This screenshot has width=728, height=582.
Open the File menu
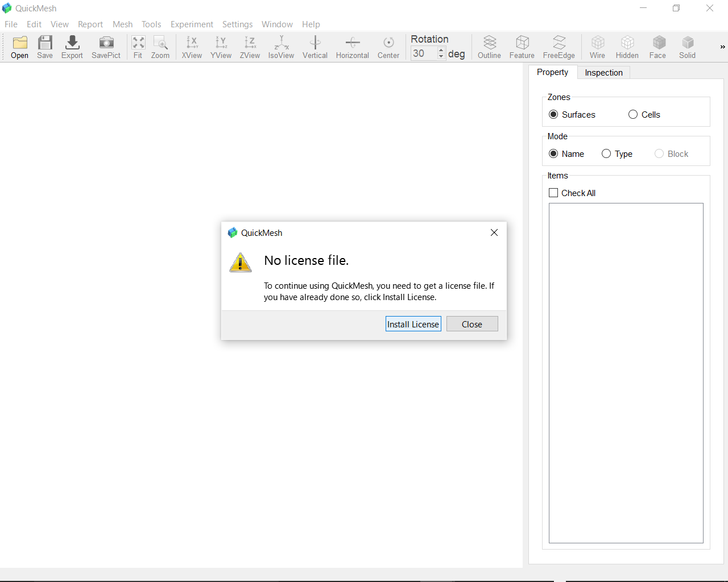(x=11, y=24)
